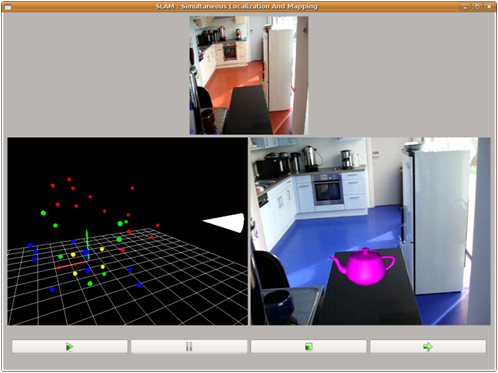Click the white camera frustum in the 3D map
Screen dimensions: 498x373
click(x=224, y=223)
